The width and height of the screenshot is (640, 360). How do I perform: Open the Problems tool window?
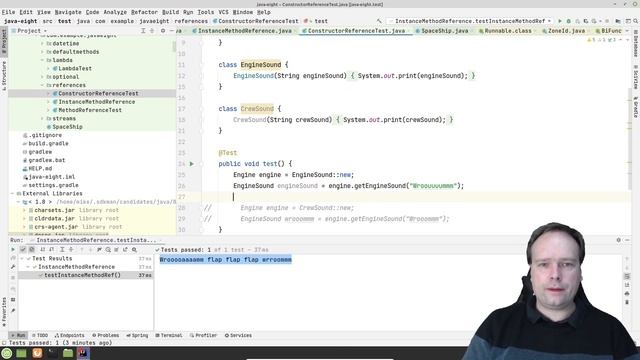coord(105,335)
